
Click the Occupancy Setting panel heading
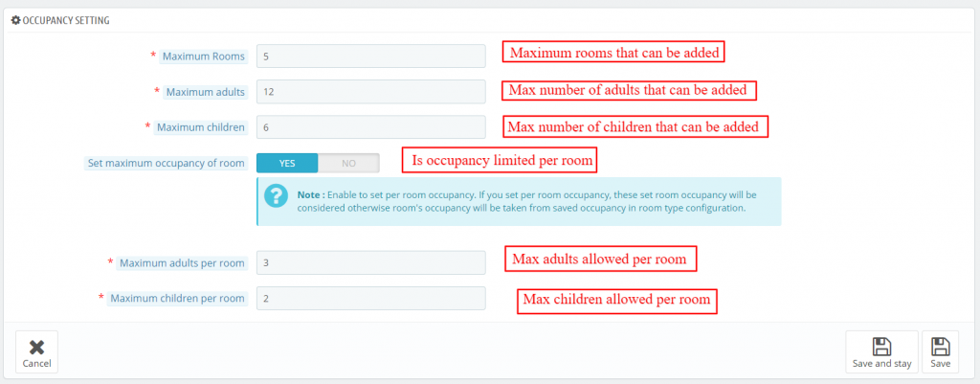(x=60, y=21)
